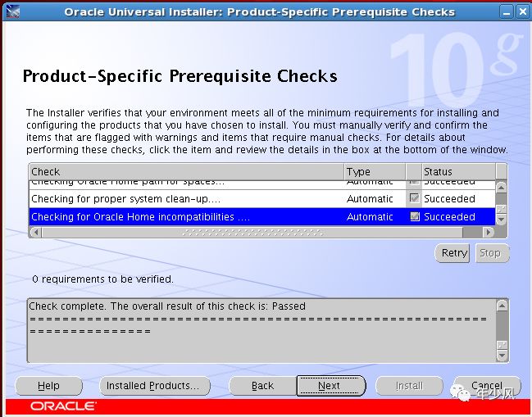The width and height of the screenshot is (532, 417).
Task: Click Automatic type for system clean-up row
Action: pyautogui.click(x=370, y=198)
